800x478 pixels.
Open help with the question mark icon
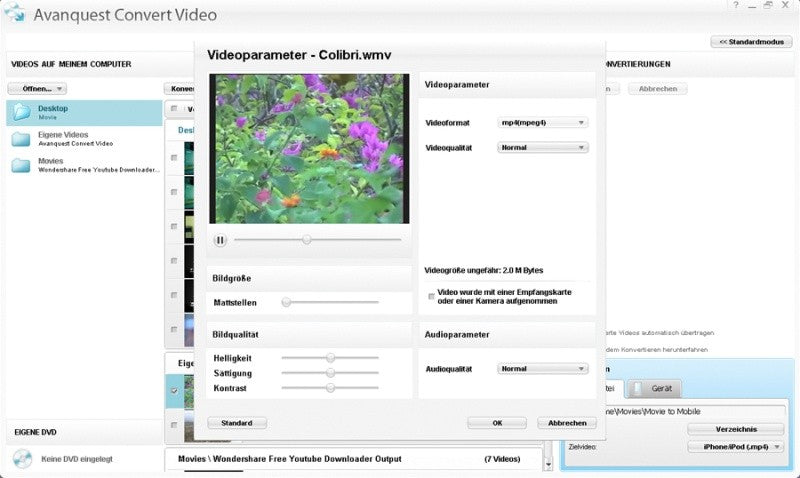point(735,5)
